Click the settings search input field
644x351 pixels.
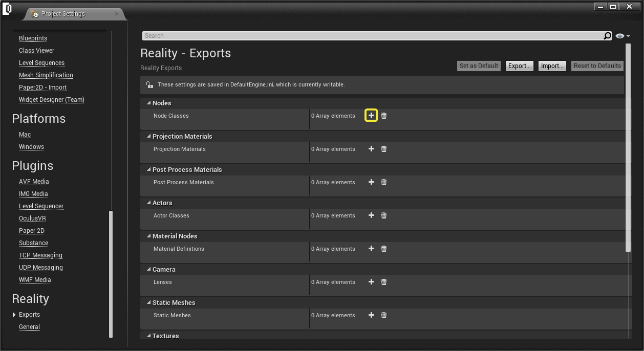(372, 36)
